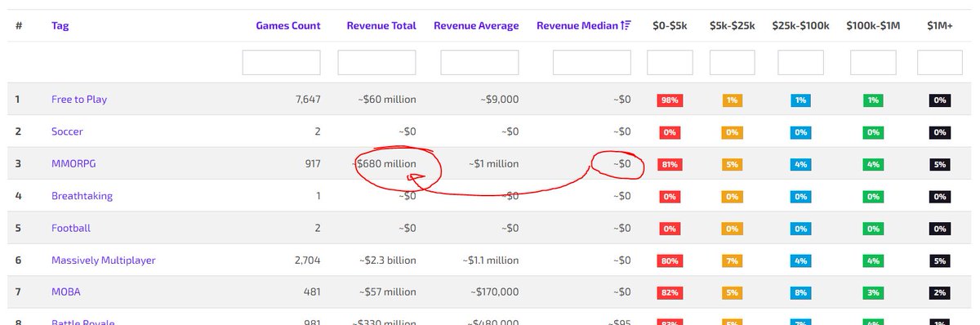
Task: Click the red 81% badge in MMORPG row
Action: click(670, 164)
